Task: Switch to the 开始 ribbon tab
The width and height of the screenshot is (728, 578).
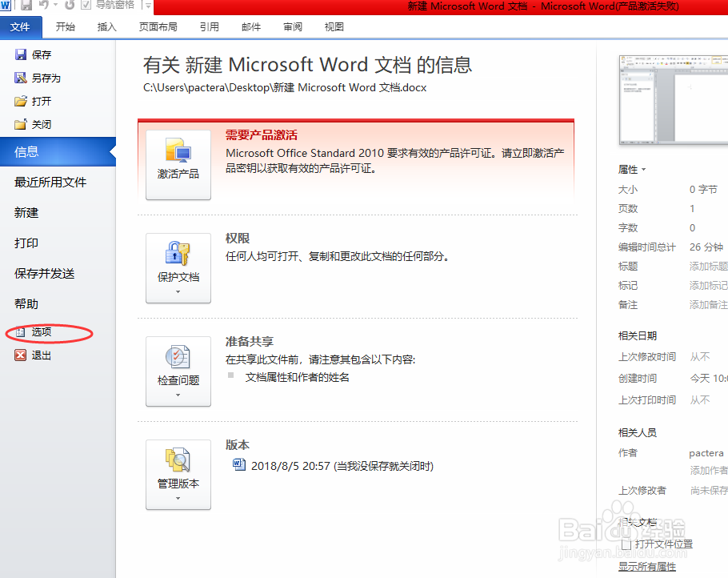Action: [x=66, y=27]
